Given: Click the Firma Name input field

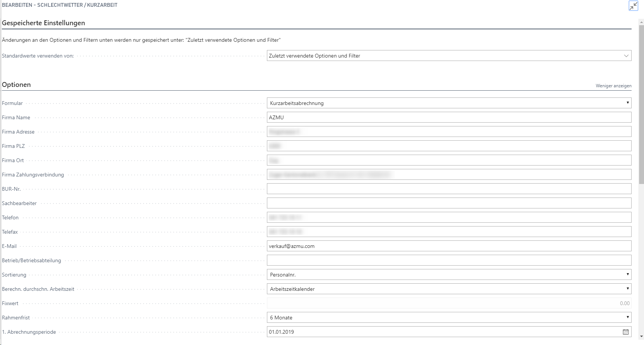Looking at the screenshot, I should [449, 117].
